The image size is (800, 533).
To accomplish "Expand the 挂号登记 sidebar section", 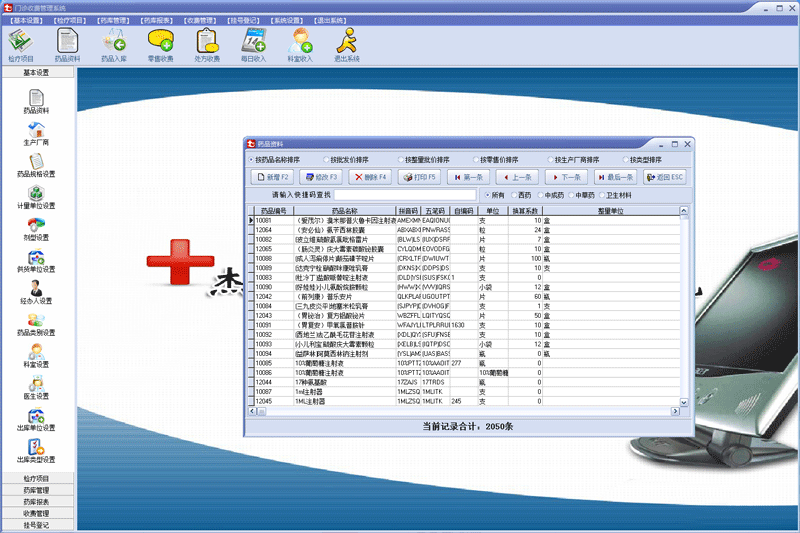I will (x=36, y=525).
